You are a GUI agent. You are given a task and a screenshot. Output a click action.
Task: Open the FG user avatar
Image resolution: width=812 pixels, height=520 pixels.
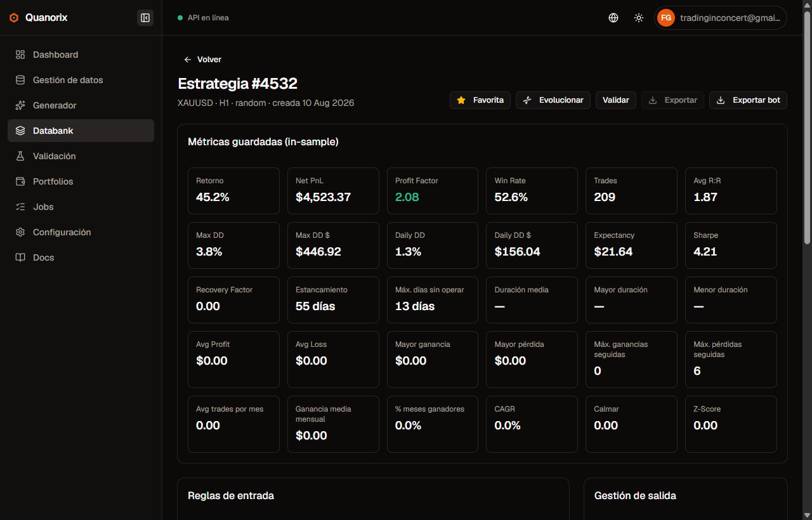[x=666, y=18]
